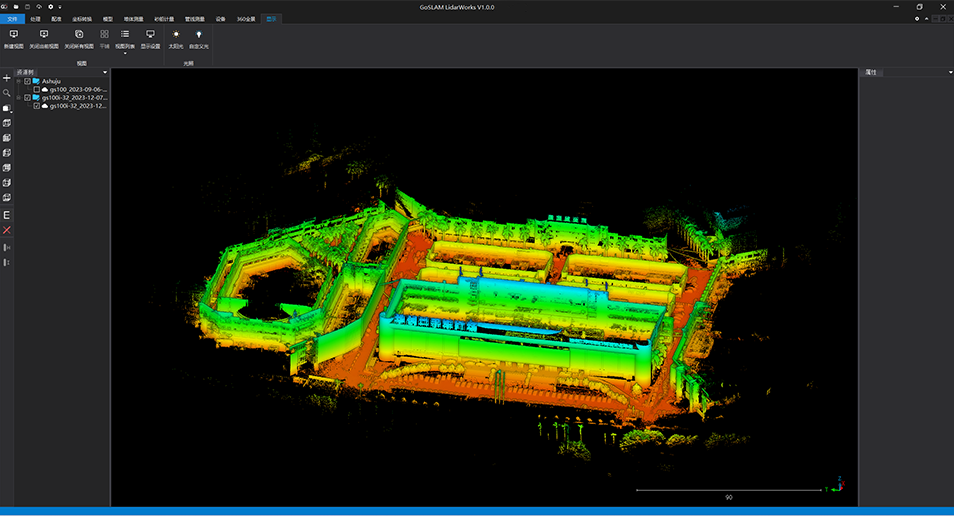
Task: Switch to the 360全景 ribbon tab
Action: (245, 19)
